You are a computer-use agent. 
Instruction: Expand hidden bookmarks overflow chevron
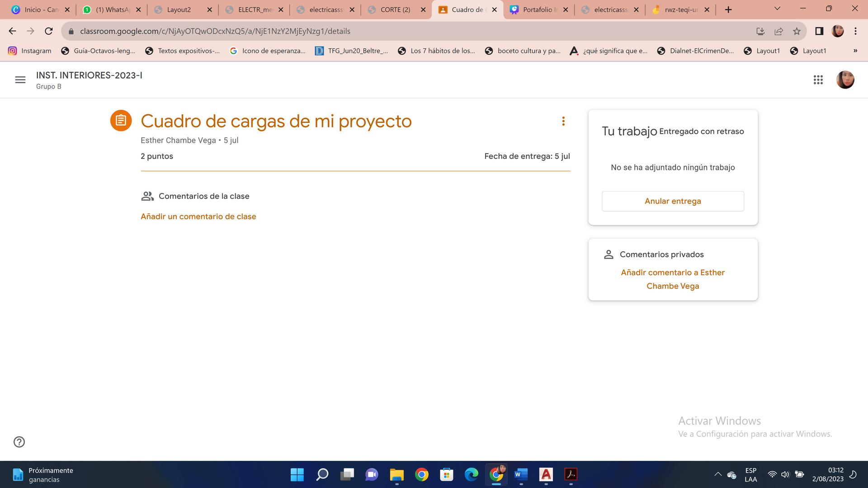tap(855, 51)
